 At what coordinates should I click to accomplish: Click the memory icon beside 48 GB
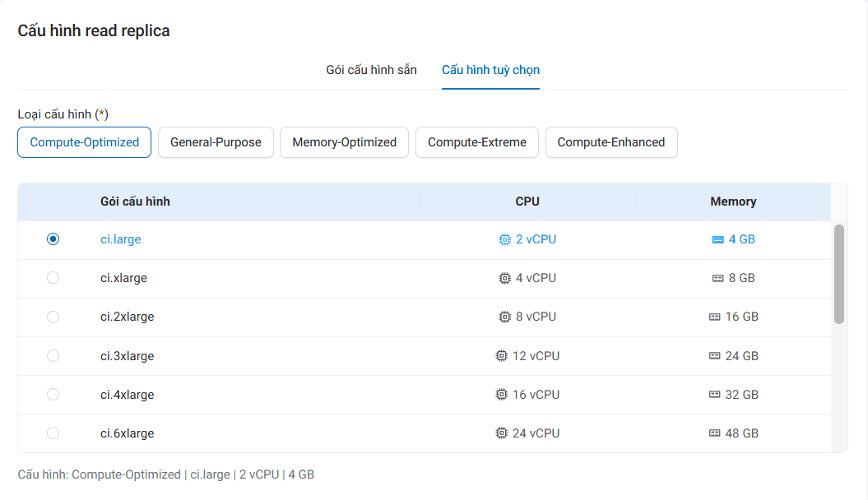point(715,433)
